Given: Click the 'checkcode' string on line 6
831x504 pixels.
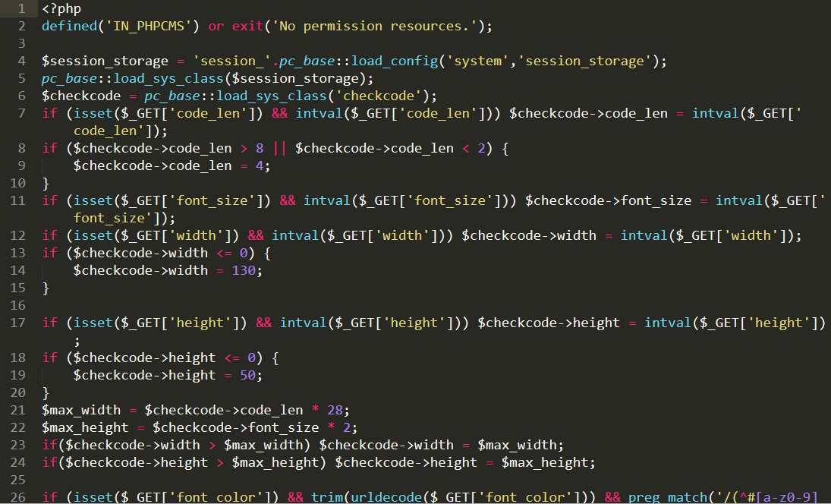Looking at the screenshot, I should point(379,96).
